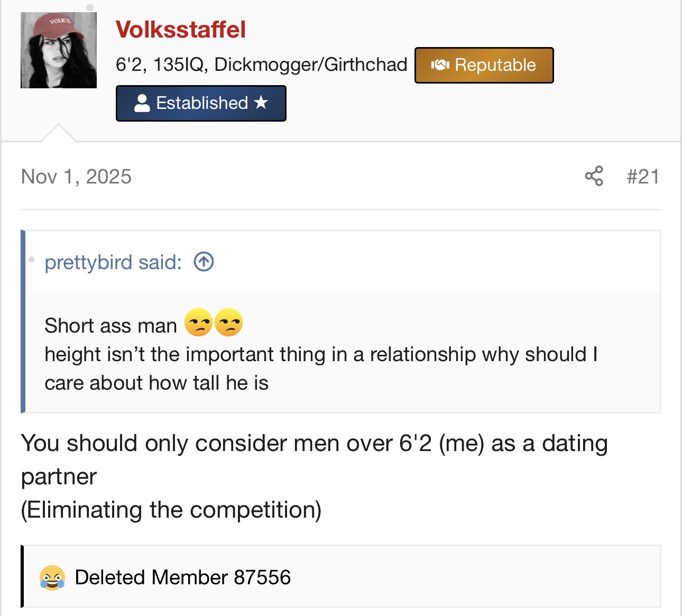Open the Volksstaffel avatar image
The height and width of the screenshot is (616, 682).
pyautogui.click(x=59, y=50)
